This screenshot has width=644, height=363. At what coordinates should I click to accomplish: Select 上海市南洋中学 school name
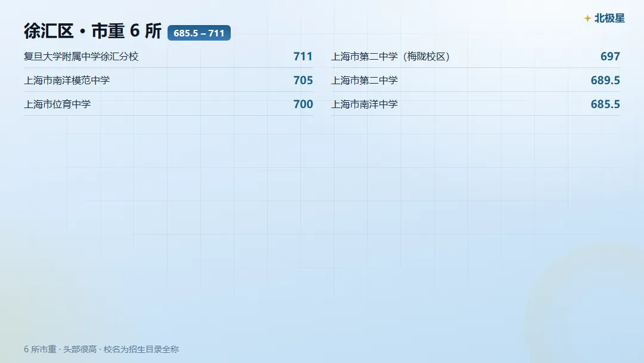point(365,104)
